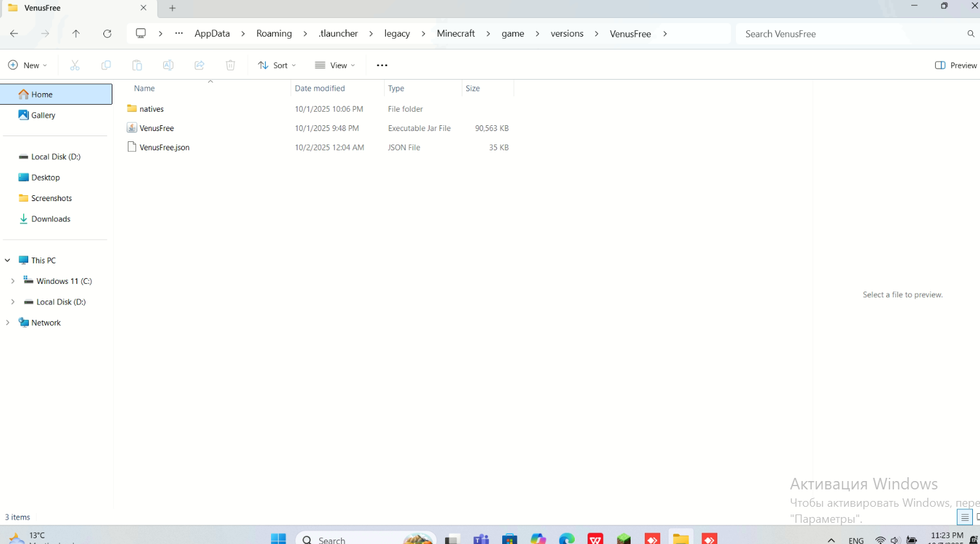Go up one folder level arrow

76,33
